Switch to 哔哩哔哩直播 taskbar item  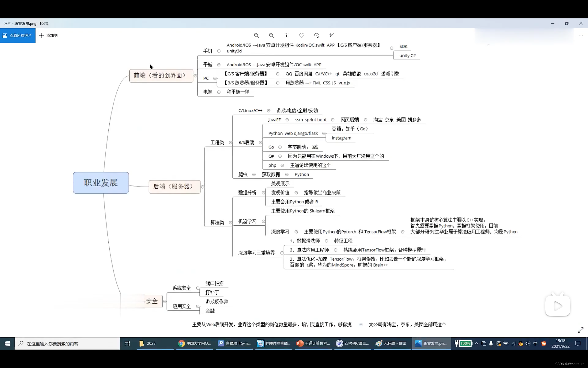[x=274, y=343]
